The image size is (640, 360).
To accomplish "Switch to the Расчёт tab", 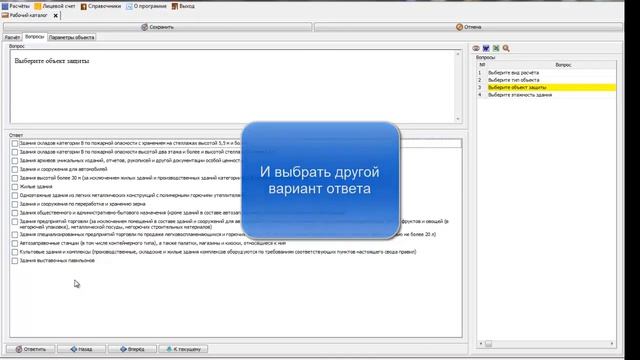I will [12, 37].
